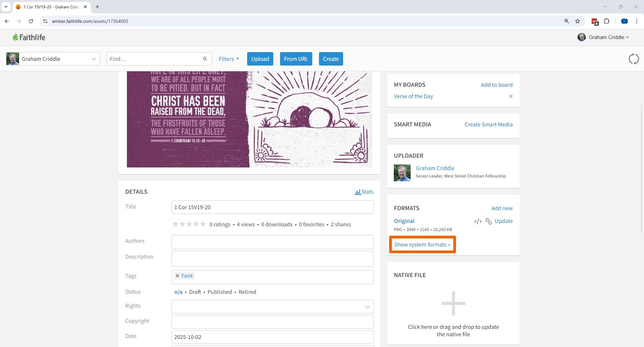Click uploader Graham Criddle avatar photo
Image resolution: width=644 pixels, height=347 pixels.
[x=402, y=173]
